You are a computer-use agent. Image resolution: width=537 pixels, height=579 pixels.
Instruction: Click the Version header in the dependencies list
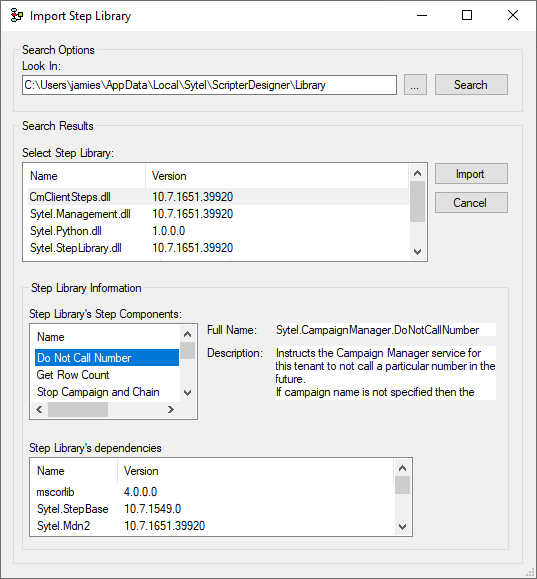coord(256,471)
